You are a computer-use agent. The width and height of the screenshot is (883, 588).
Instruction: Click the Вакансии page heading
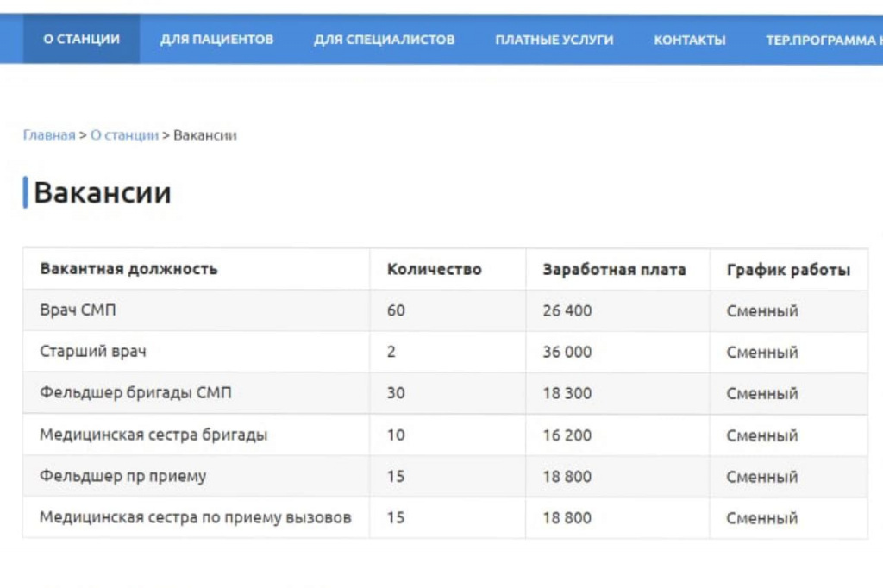[x=102, y=191]
